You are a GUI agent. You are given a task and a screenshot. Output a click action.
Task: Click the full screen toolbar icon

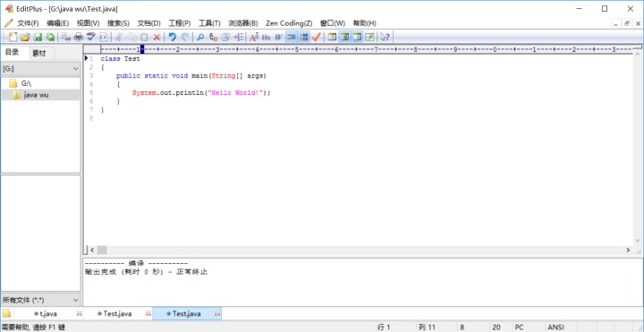coord(369,37)
